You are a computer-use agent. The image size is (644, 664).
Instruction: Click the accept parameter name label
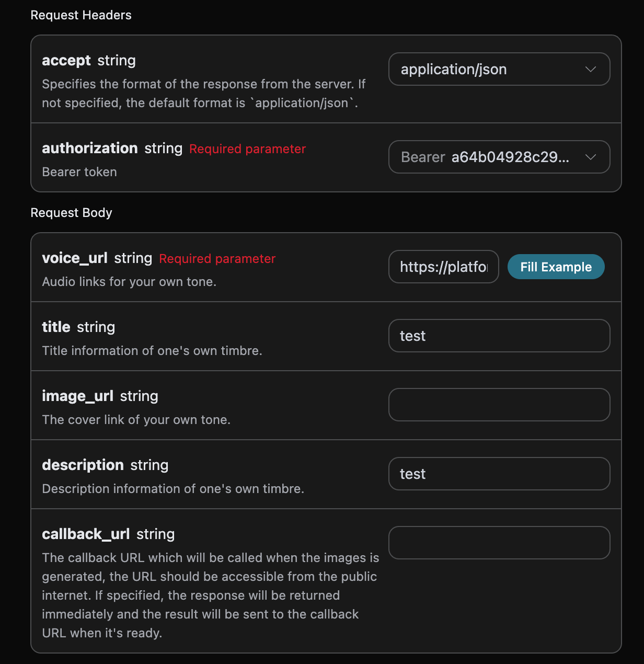coord(66,61)
